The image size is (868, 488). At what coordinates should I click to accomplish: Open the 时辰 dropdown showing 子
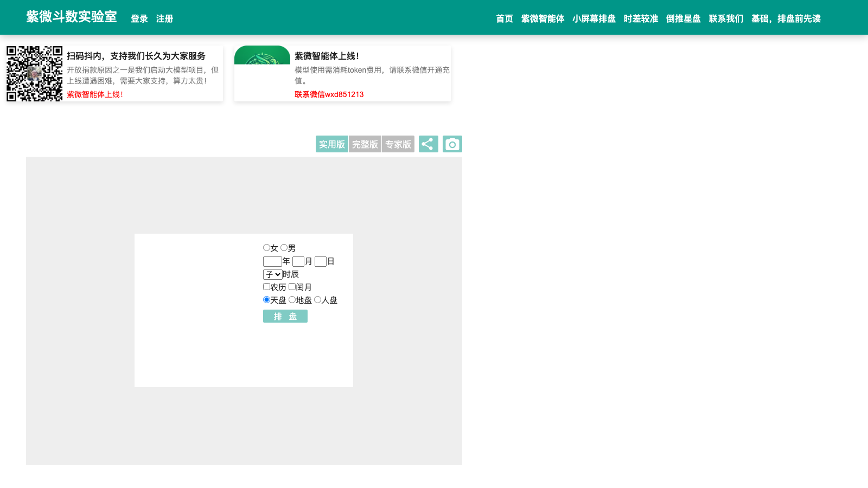point(272,274)
